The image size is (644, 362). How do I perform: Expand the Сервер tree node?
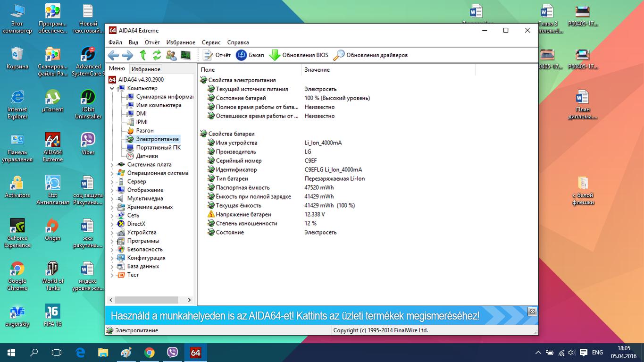112,182
